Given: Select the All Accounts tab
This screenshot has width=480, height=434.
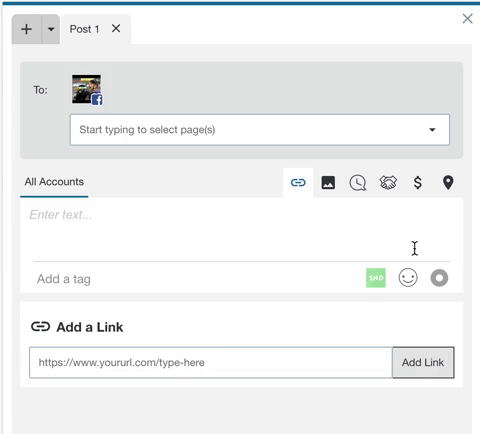Looking at the screenshot, I should 54,182.
